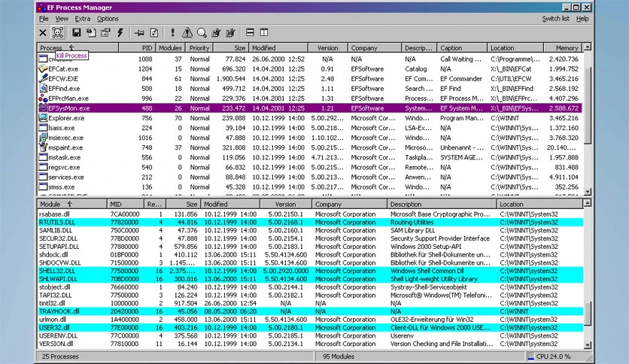Click the vertical split layout icon
The image size is (629, 364).
[264, 32]
